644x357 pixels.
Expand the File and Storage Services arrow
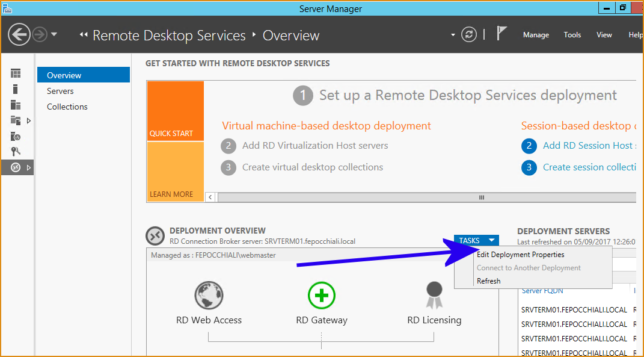coord(29,121)
